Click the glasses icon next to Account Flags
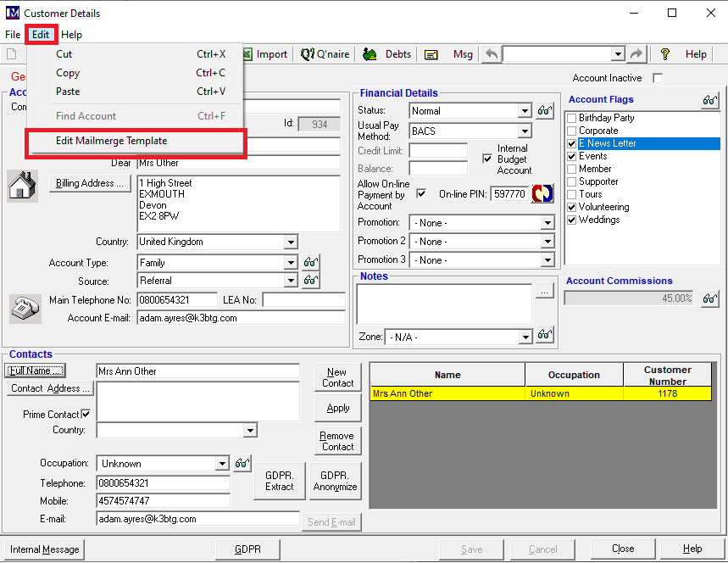This screenshot has height=563, width=728. tap(710, 100)
